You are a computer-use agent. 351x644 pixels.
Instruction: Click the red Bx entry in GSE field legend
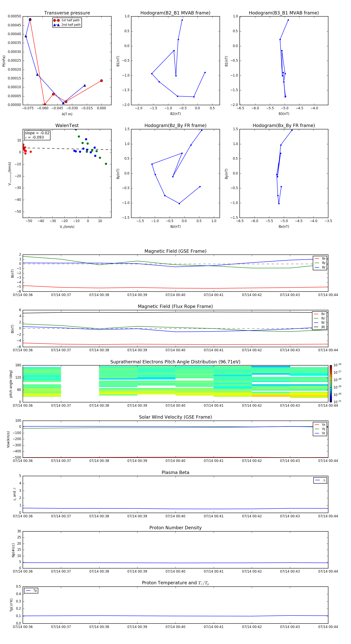coord(320,259)
